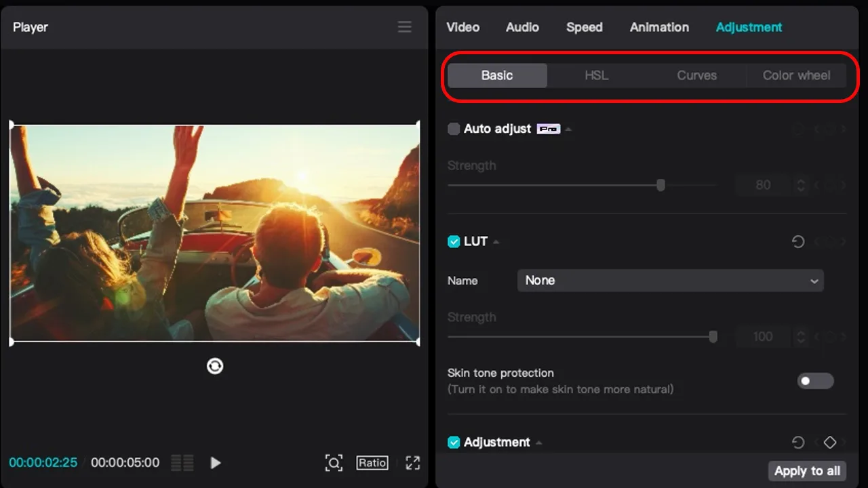Screen dimensions: 868x488
Task: Reset the Adjustment section settings
Action: tap(798, 442)
